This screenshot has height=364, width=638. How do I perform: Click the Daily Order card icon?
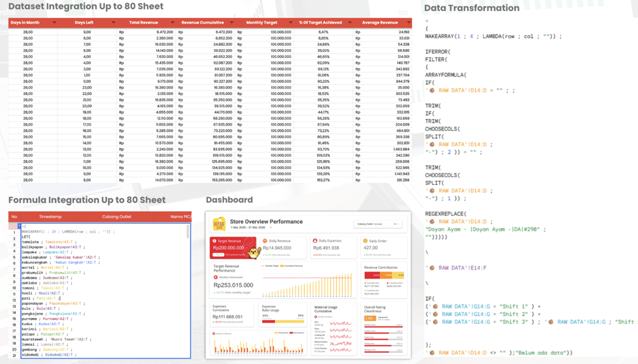[365, 241]
